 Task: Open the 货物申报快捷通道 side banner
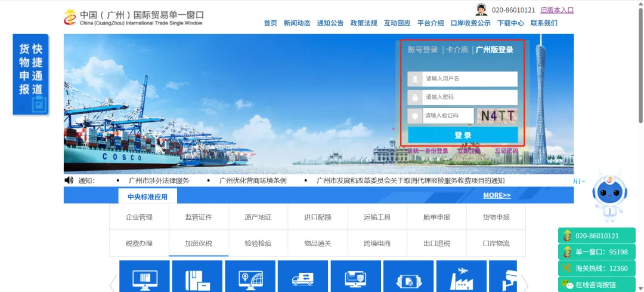click(31, 75)
